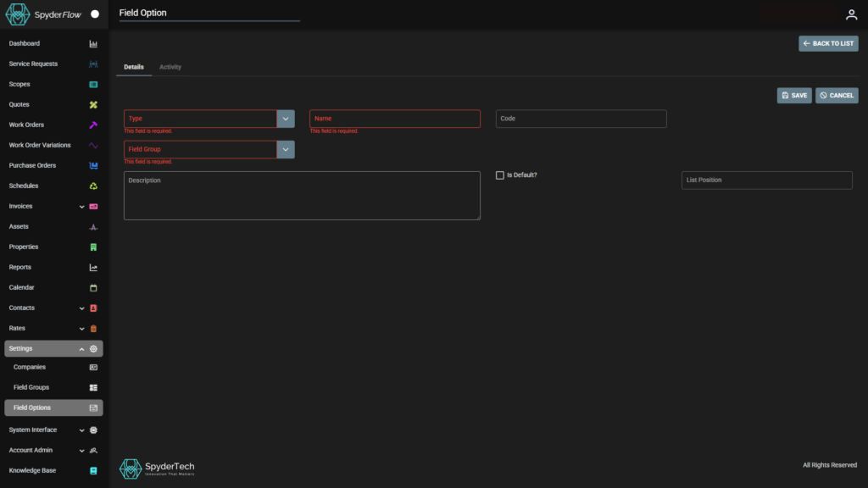Click the Knowledge Base book icon
868x488 pixels.
(x=93, y=471)
